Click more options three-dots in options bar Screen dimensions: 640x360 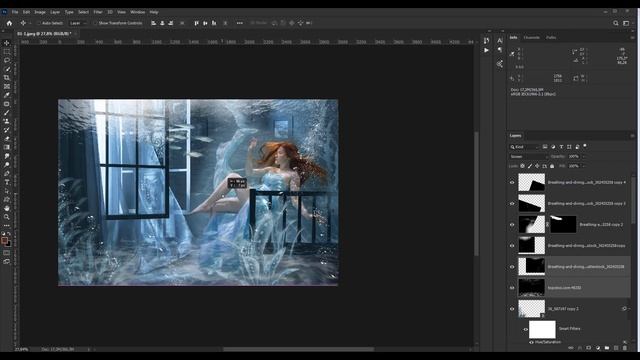pos(240,23)
